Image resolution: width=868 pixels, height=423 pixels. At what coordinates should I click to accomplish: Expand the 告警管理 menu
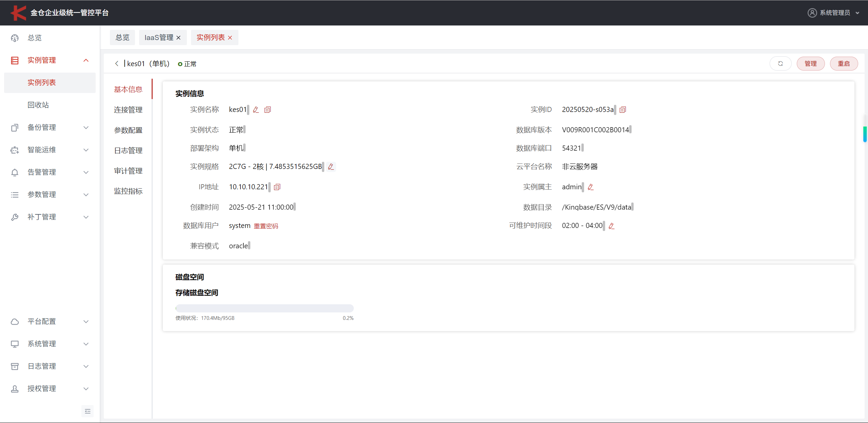86,172
